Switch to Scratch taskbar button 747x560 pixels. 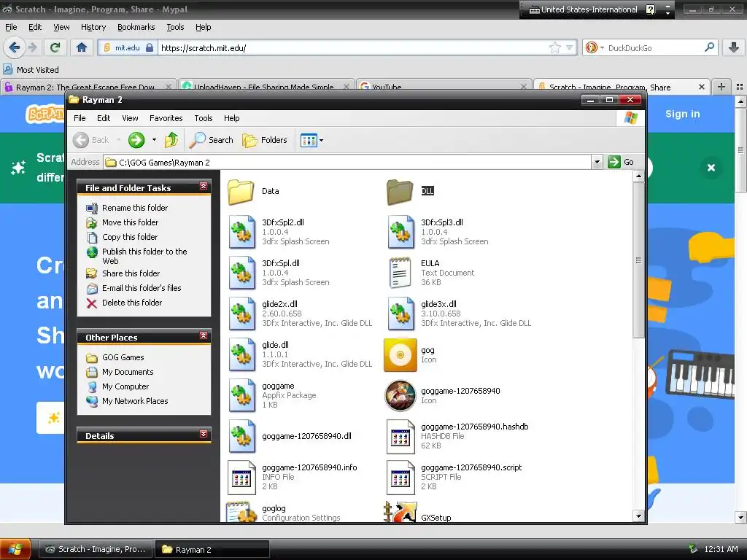click(x=95, y=549)
